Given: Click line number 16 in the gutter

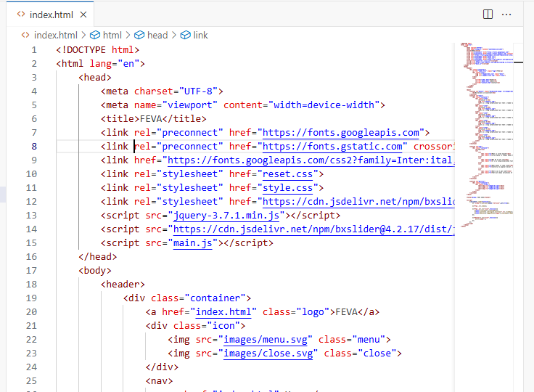Looking at the screenshot, I should pyautogui.click(x=31, y=257).
